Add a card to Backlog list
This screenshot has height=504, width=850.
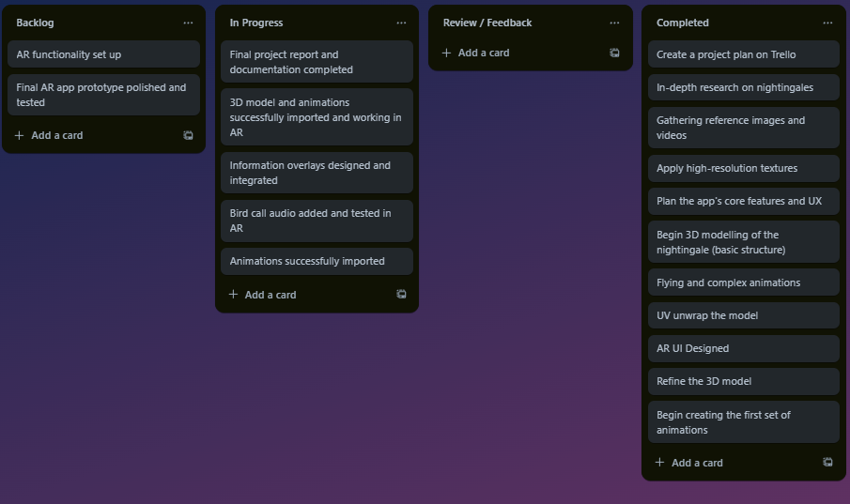tap(56, 135)
